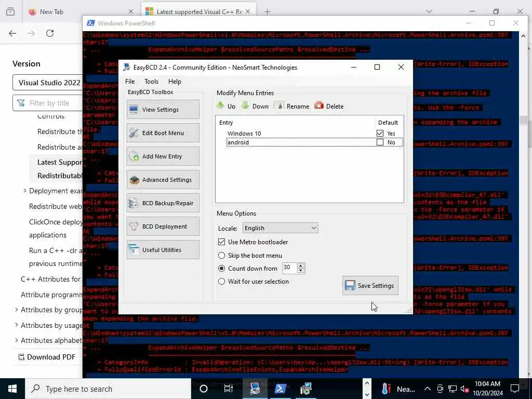Screen dimensions: 532x399
Task: Click the Filter by title field
Action: (x=48, y=103)
